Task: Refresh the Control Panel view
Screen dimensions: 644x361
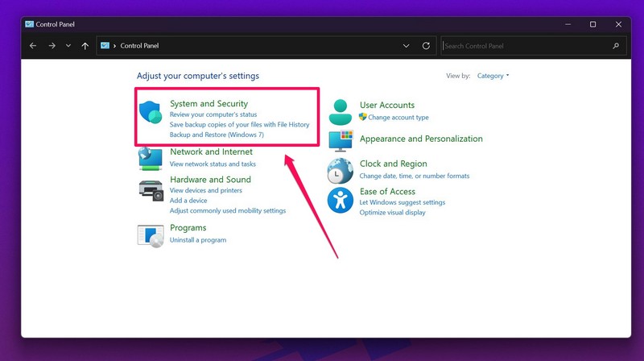Action: (x=427, y=46)
